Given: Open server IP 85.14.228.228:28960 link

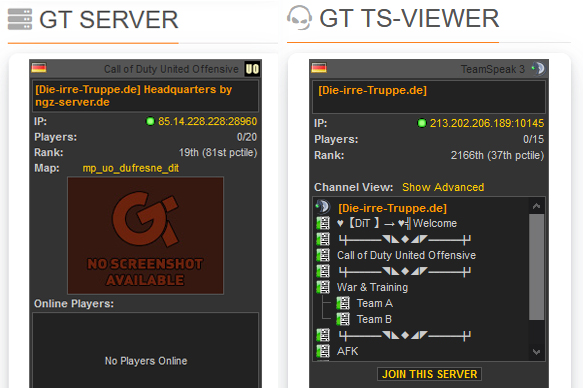Looking at the screenshot, I should coord(207,122).
